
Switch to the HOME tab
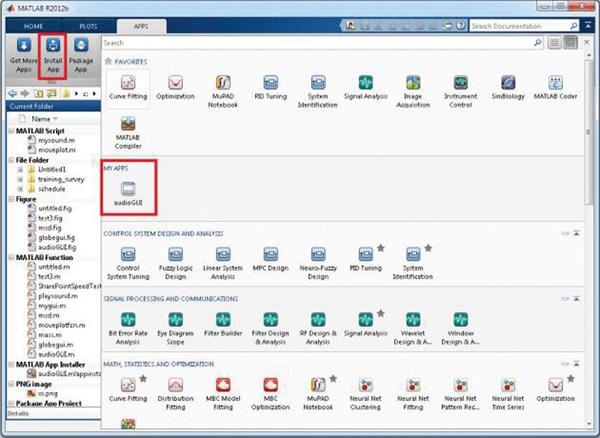(33, 26)
